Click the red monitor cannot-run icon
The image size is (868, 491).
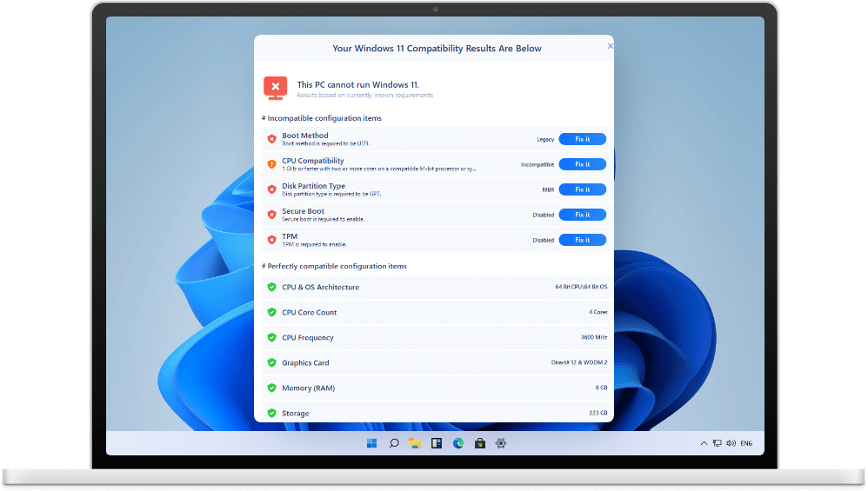coord(275,89)
